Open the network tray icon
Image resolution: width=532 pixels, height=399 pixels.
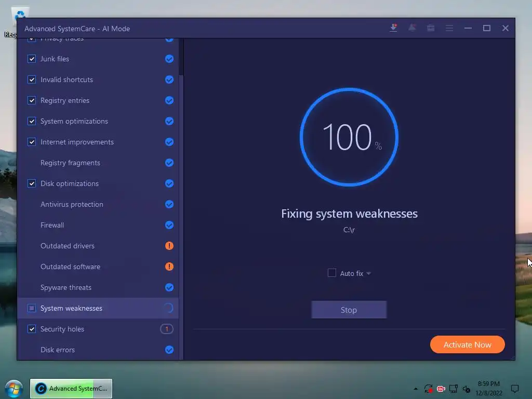click(x=453, y=389)
